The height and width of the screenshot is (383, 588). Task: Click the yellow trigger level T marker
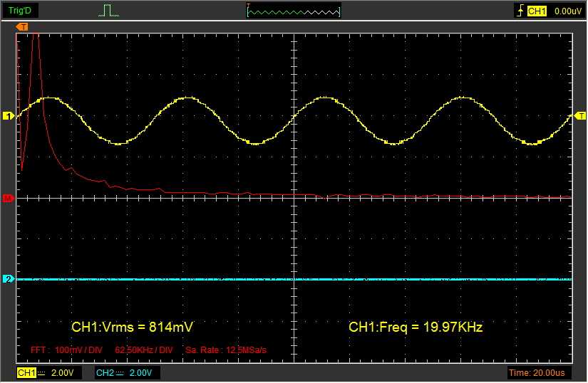pos(580,116)
